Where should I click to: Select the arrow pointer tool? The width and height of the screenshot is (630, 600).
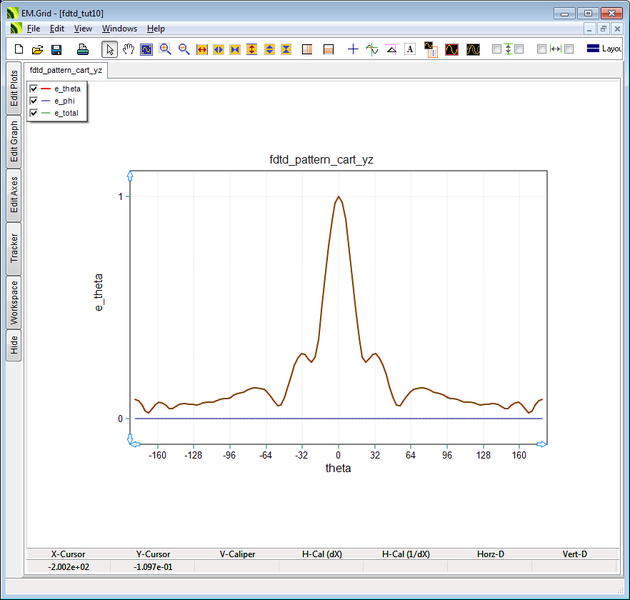110,49
